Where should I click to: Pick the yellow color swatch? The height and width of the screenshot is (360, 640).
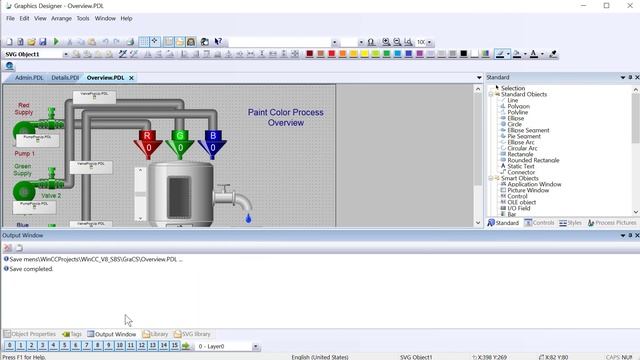pyautogui.click(x=364, y=54)
